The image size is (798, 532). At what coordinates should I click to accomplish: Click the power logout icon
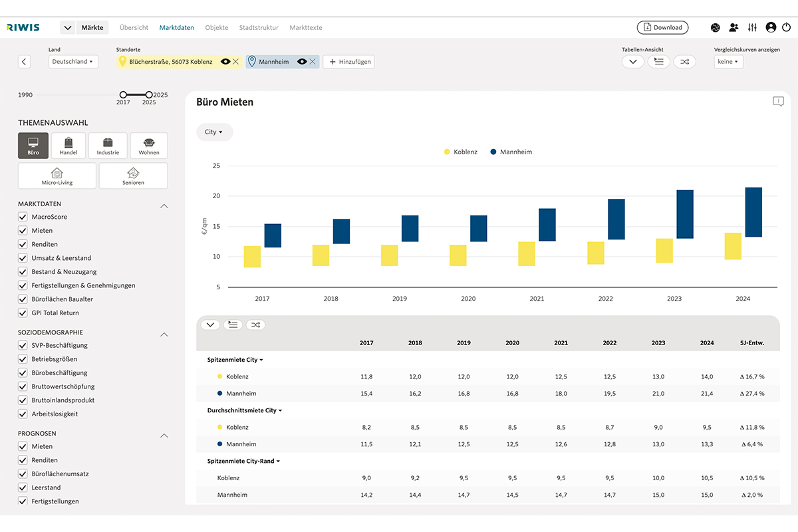point(787,28)
